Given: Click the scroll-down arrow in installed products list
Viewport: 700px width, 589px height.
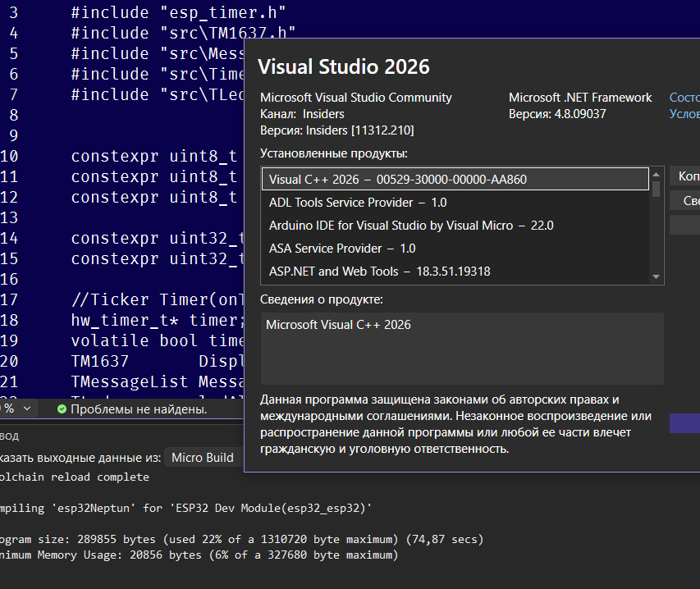Looking at the screenshot, I should (656, 277).
